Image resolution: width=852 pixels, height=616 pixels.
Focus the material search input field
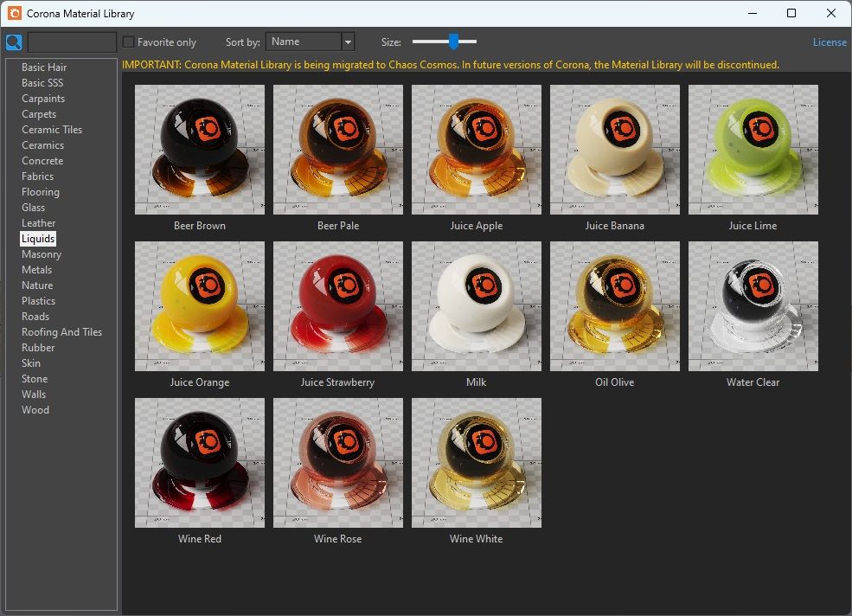coord(73,42)
